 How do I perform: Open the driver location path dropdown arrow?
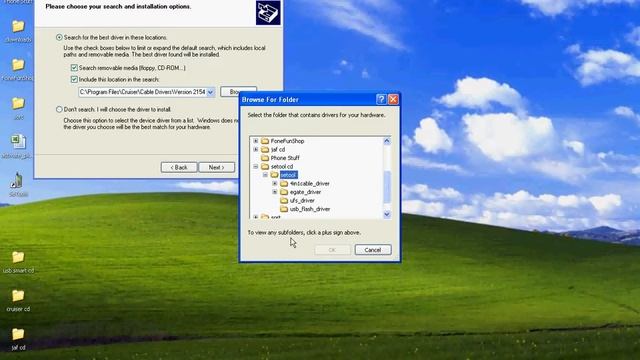coord(210,92)
